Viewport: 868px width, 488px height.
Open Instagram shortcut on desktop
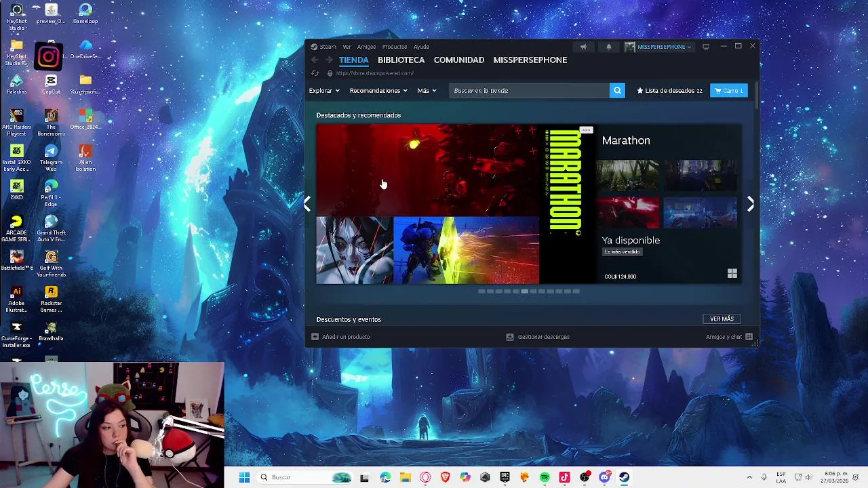pos(48,57)
